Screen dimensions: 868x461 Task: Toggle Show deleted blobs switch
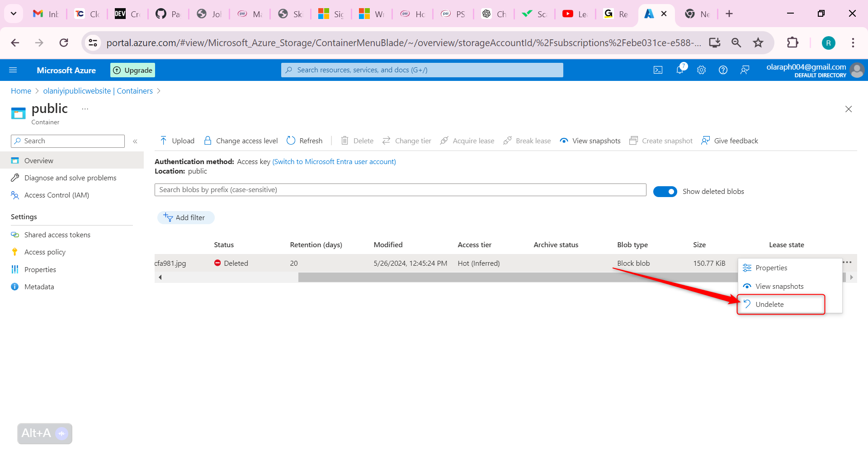(665, 192)
